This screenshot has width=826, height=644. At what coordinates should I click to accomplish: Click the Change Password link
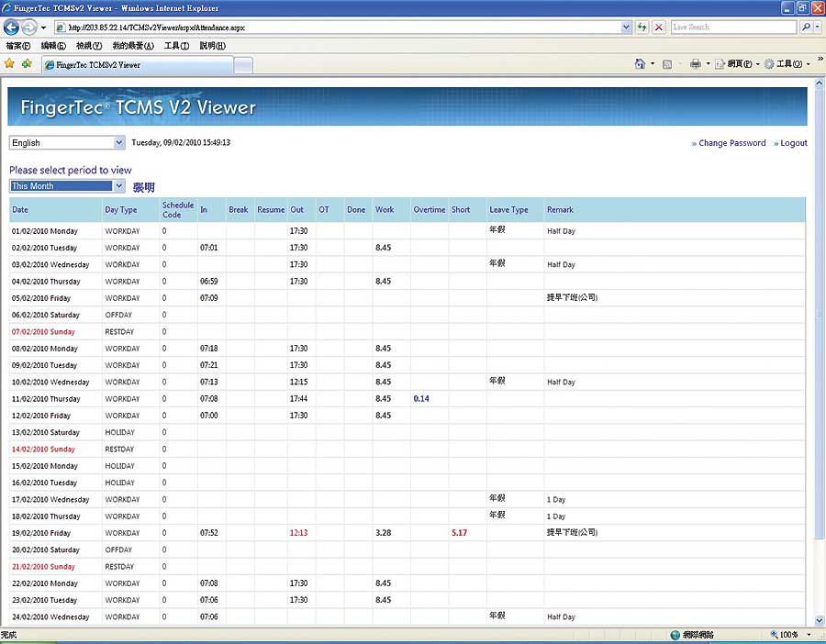click(x=732, y=143)
